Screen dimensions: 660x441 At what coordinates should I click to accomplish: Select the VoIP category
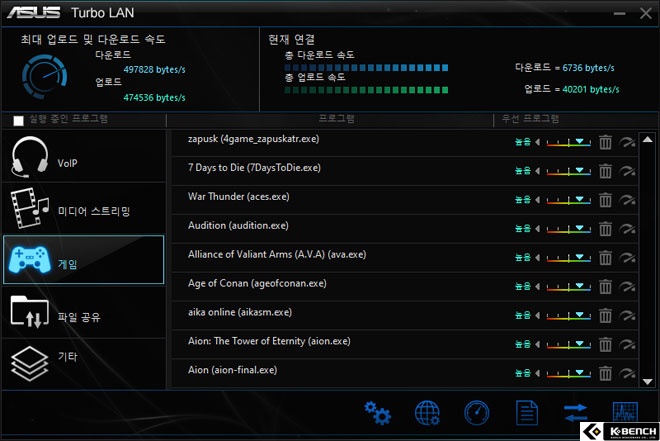click(84, 156)
